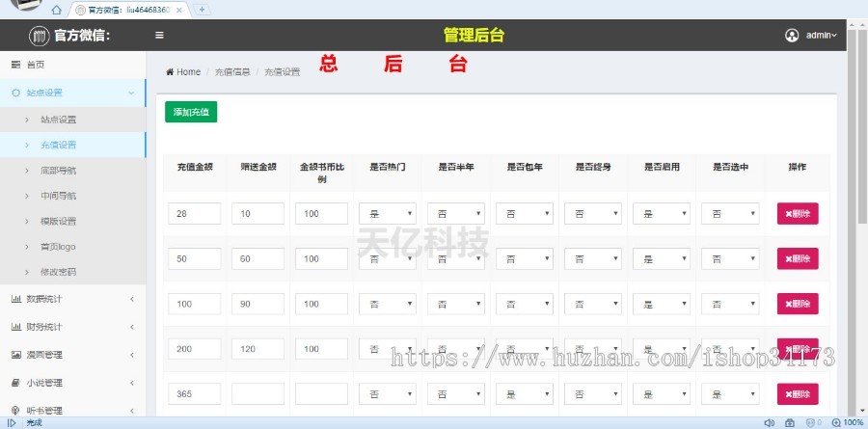868x429 pixels.
Task: Open 是否热门 dropdown in the 28 row
Action: coord(388,214)
